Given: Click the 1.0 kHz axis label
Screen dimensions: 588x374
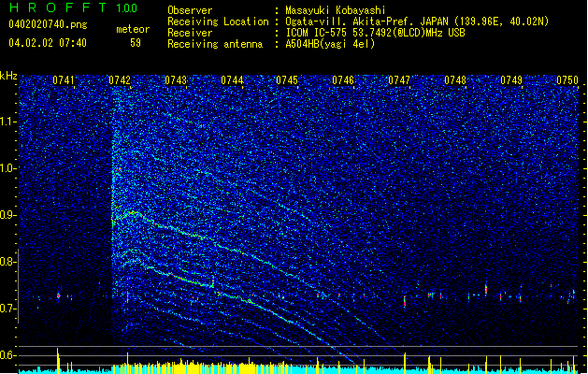Looking at the screenshot, I should click(8, 168).
